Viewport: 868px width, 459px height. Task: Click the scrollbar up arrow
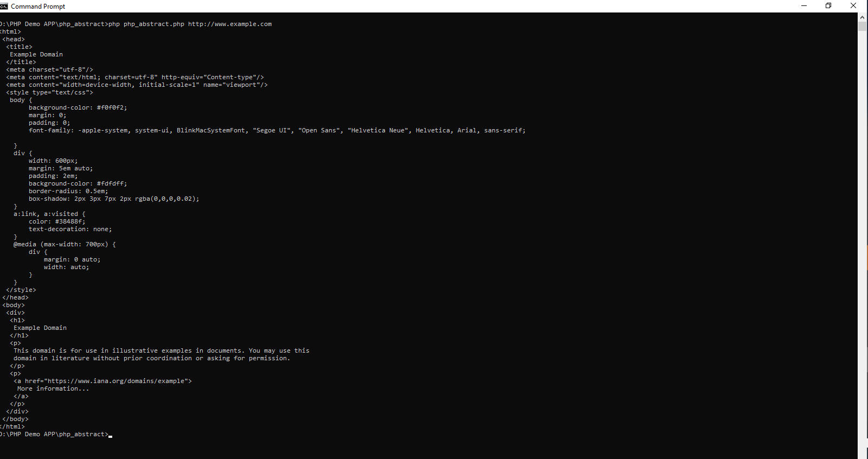(862, 17)
